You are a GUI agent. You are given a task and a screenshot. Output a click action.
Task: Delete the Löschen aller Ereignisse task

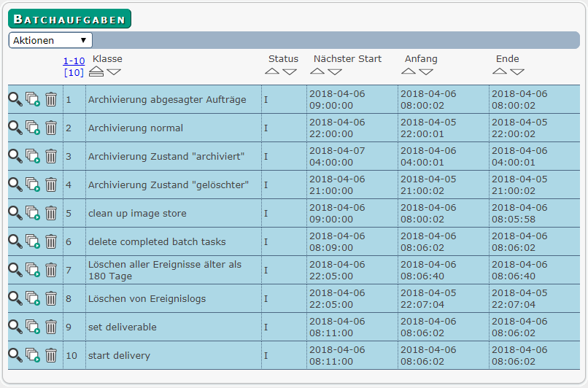(51, 271)
